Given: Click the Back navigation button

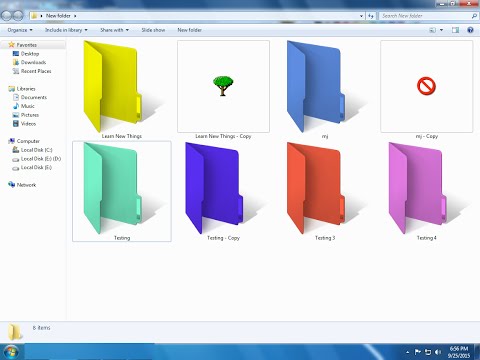Looking at the screenshot, I should pyautogui.click(x=7, y=15).
